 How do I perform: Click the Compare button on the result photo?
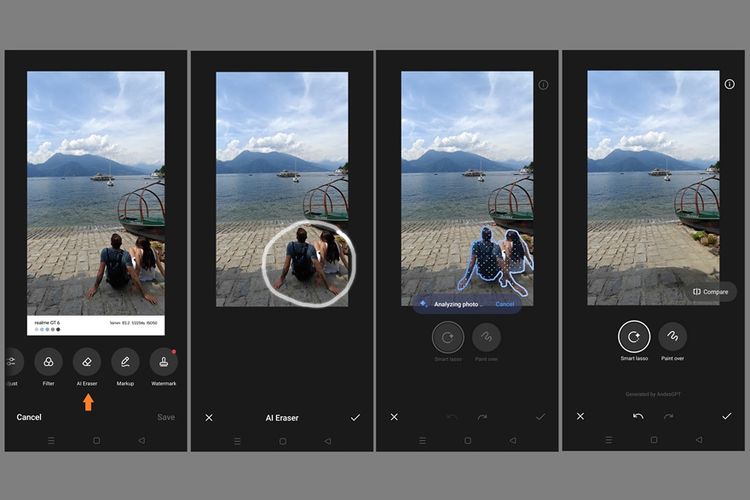coord(710,292)
